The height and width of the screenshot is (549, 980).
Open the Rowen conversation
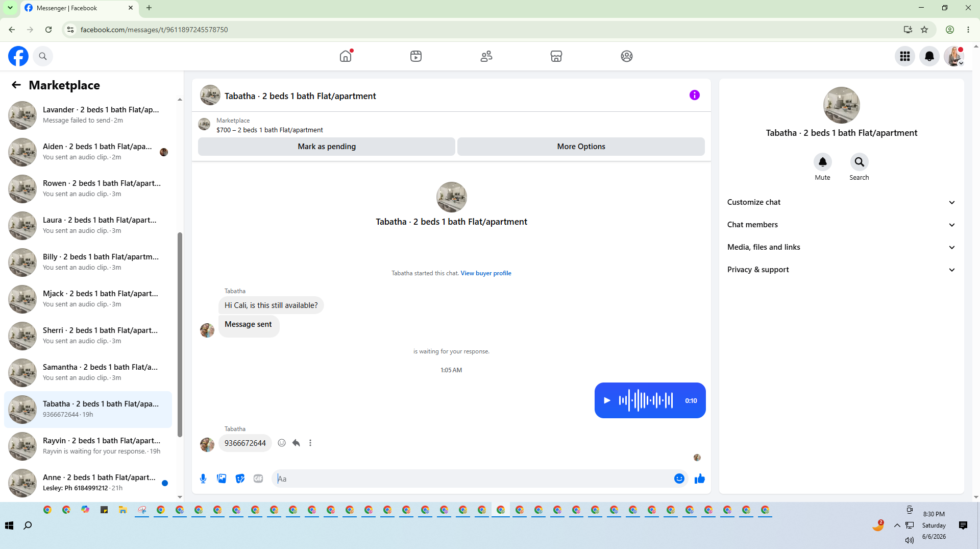(88, 188)
